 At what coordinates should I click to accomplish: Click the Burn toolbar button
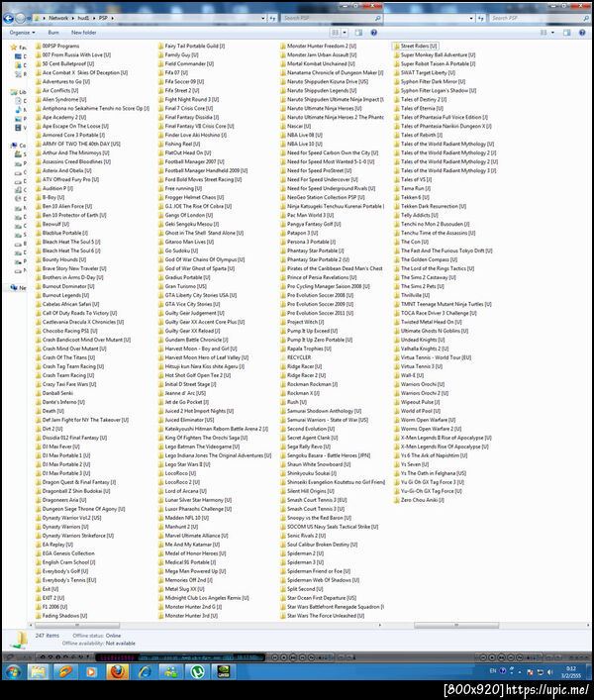pos(53,33)
